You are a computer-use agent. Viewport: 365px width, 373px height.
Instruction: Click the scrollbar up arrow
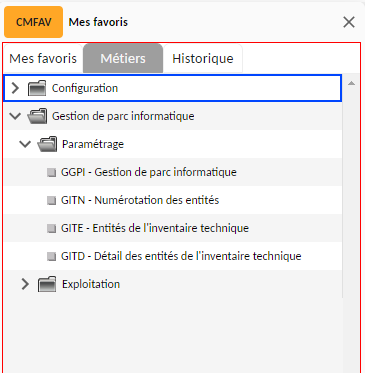point(351,83)
